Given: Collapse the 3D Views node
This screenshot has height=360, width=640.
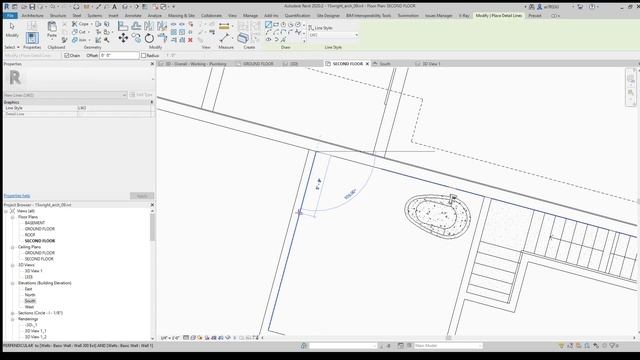Looking at the screenshot, I should pyautogui.click(x=13, y=265).
